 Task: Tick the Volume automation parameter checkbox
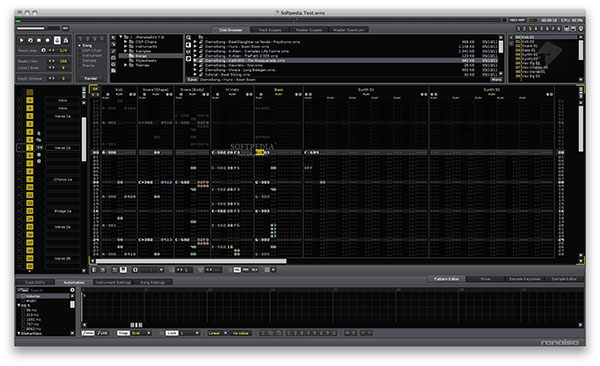click(x=23, y=296)
